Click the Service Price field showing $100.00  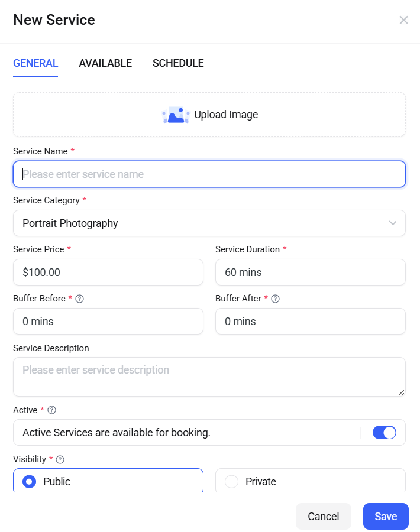(x=108, y=272)
